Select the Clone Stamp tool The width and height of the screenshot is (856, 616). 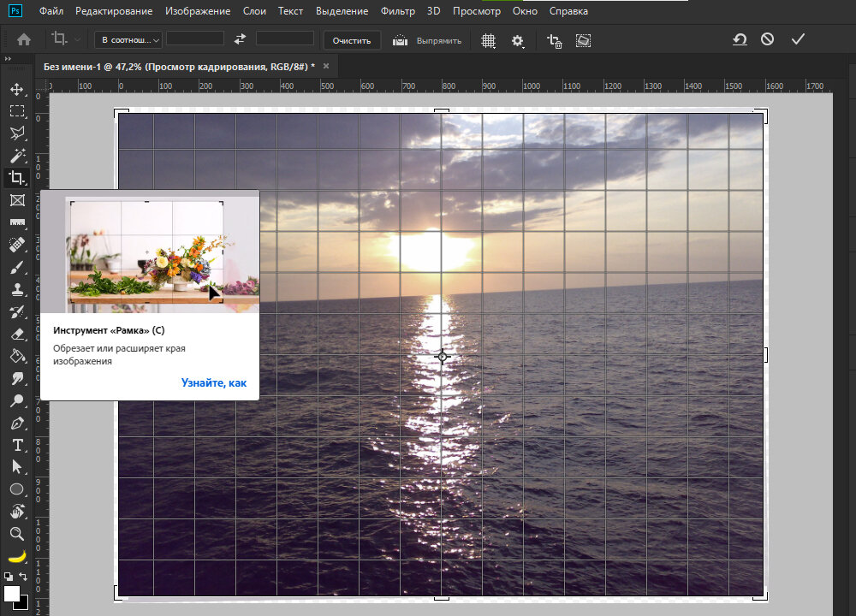point(17,289)
